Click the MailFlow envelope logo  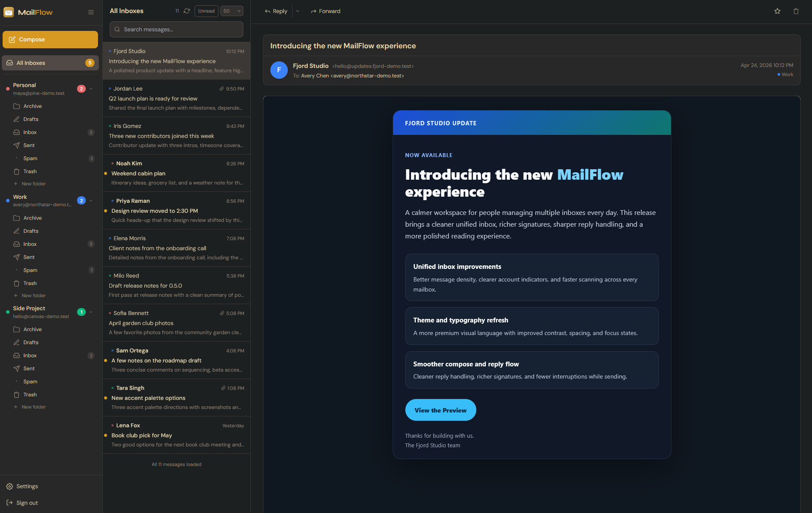pyautogui.click(x=9, y=12)
